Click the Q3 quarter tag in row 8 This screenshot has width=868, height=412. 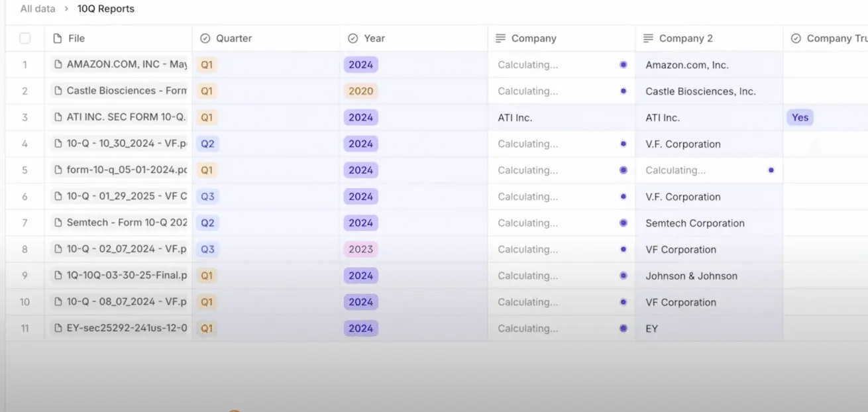[x=207, y=249]
